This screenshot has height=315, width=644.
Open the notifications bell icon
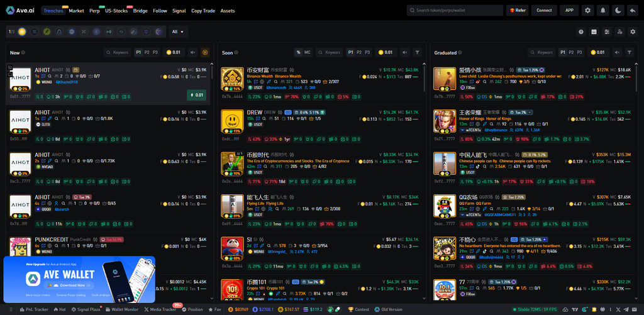pyautogui.click(x=603, y=10)
